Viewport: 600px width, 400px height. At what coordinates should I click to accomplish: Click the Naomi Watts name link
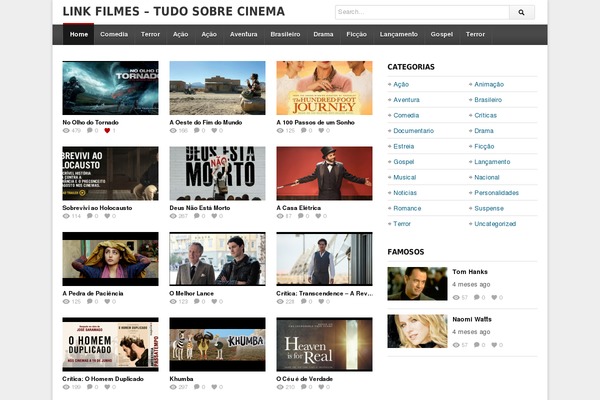click(x=472, y=319)
